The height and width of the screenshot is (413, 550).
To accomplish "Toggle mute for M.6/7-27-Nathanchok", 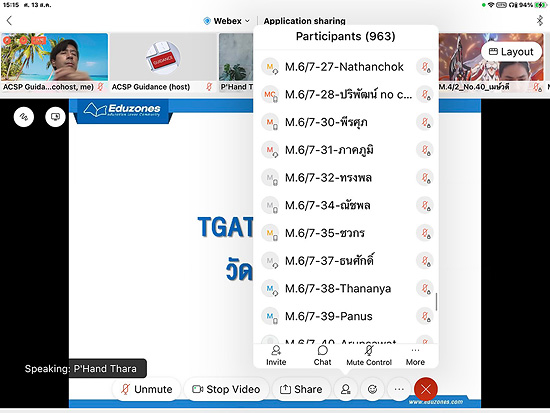I will pos(425,67).
